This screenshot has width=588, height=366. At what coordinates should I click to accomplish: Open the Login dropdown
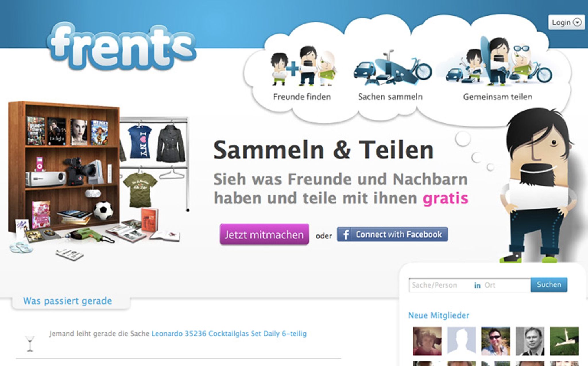tap(566, 22)
